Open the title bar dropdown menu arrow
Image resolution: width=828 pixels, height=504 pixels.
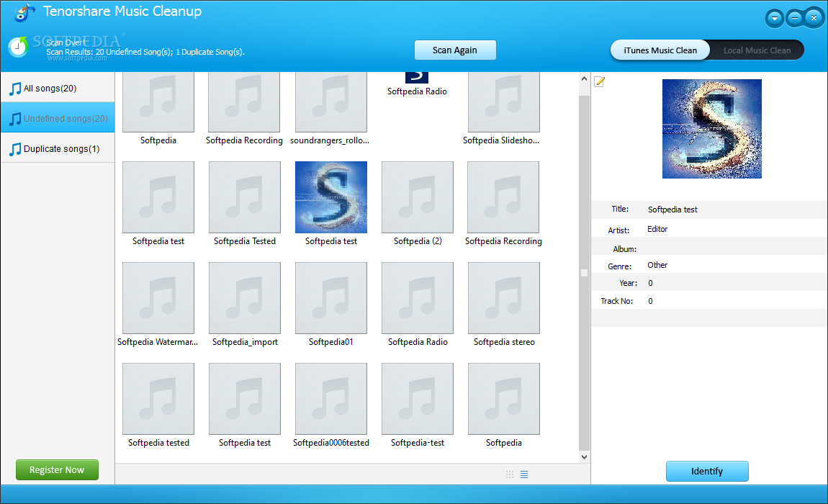coord(775,19)
